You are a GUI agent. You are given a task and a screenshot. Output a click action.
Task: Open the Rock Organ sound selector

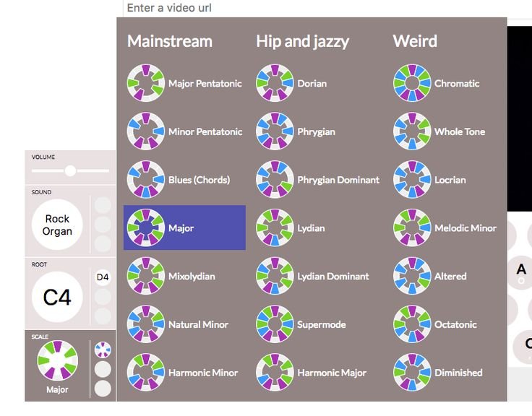57,225
